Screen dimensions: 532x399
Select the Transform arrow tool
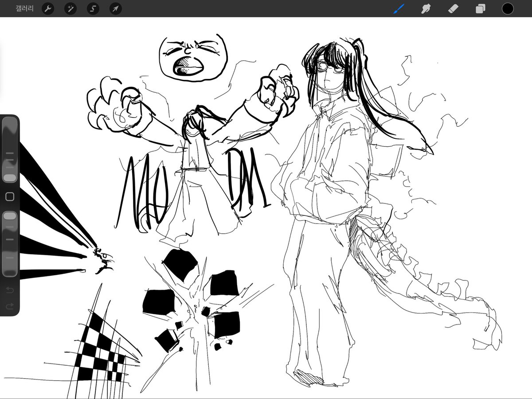(116, 8)
